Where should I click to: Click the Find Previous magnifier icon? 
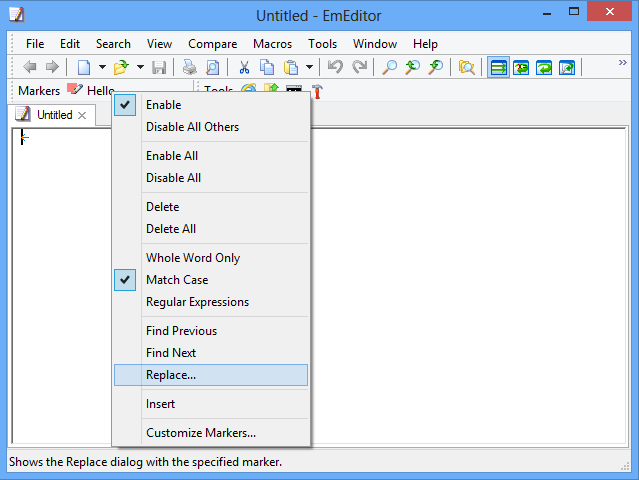412,67
